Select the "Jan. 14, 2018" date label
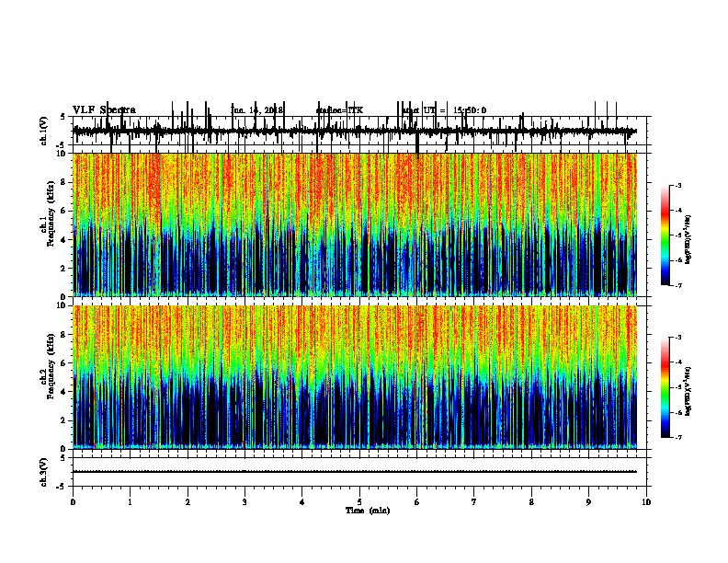728x563 pixels. (256, 110)
